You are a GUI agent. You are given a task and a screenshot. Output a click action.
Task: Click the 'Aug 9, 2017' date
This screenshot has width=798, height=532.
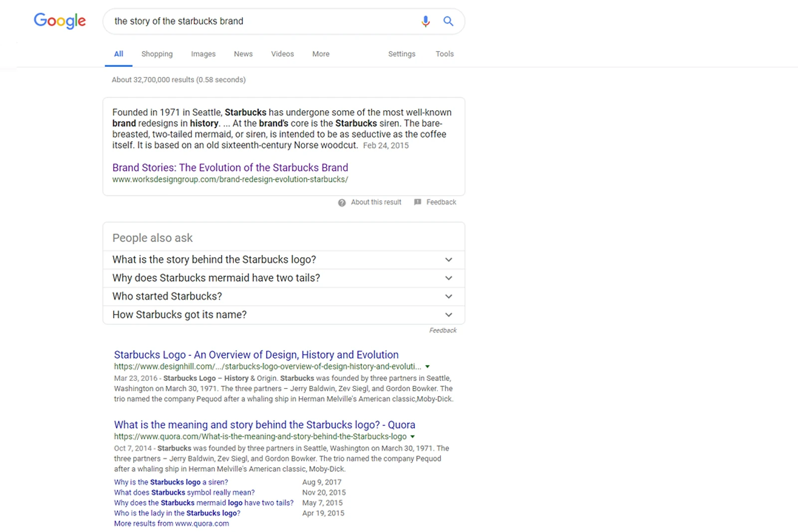click(x=322, y=482)
